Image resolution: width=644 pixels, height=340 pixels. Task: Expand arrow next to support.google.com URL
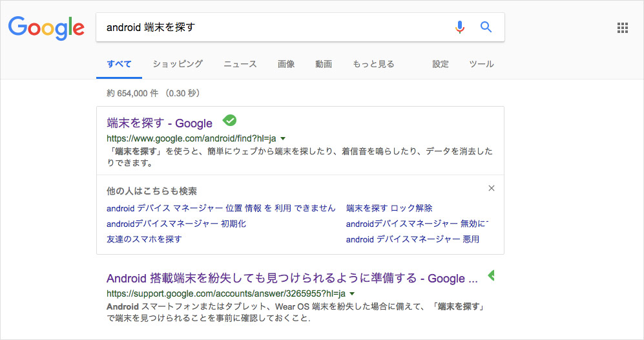(x=352, y=294)
